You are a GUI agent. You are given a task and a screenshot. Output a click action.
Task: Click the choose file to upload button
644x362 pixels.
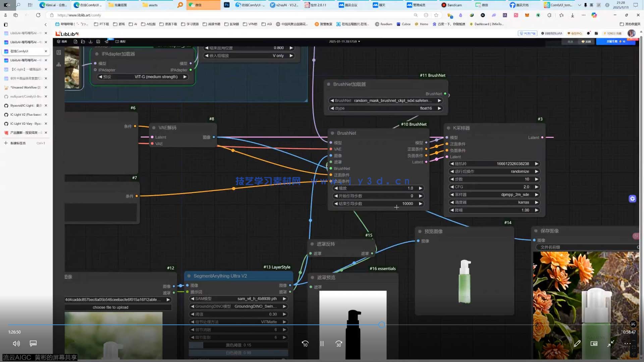pos(110,307)
